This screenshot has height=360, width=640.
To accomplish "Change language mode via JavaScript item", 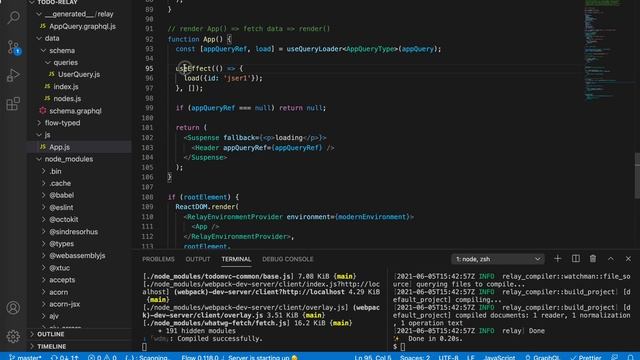I will point(499,357).
